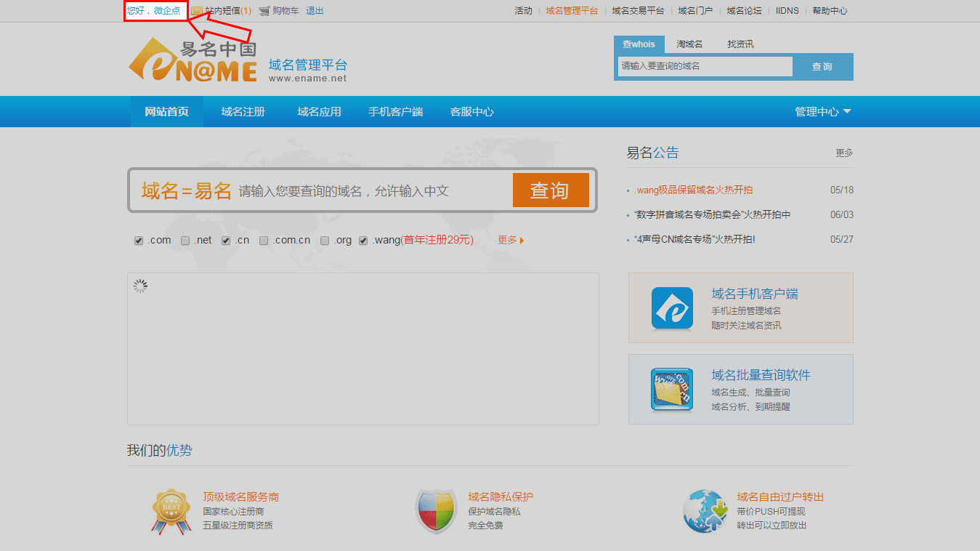980x551 pixels.
Task: Click the 首年注册29元 promo text
Action: pos(437,240)
